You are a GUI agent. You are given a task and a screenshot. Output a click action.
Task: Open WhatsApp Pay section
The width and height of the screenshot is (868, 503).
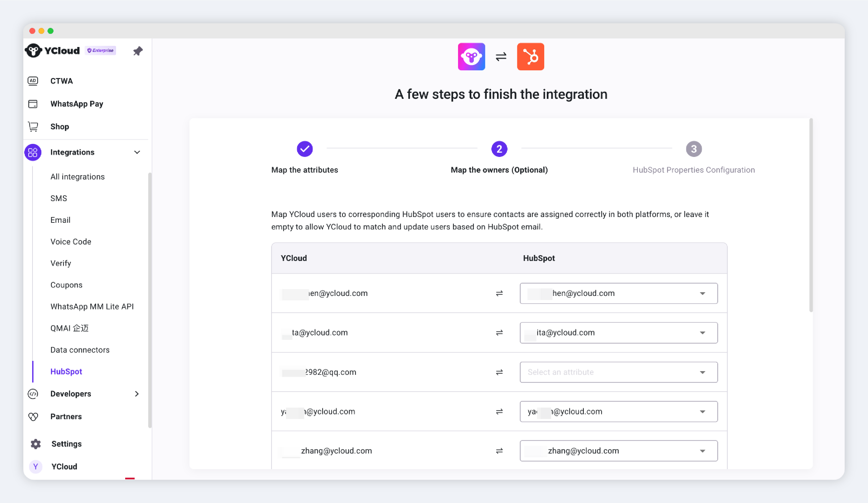(x=77, y=104)
